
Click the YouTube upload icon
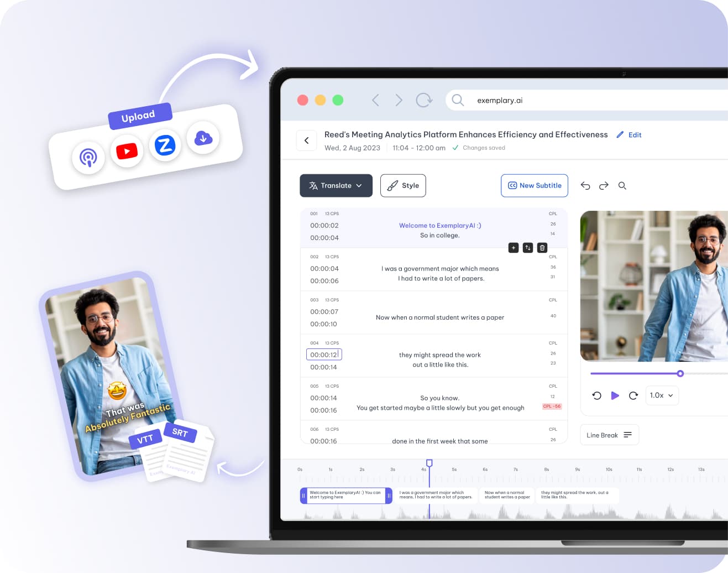pyautogui.click(x=127, y=151)
